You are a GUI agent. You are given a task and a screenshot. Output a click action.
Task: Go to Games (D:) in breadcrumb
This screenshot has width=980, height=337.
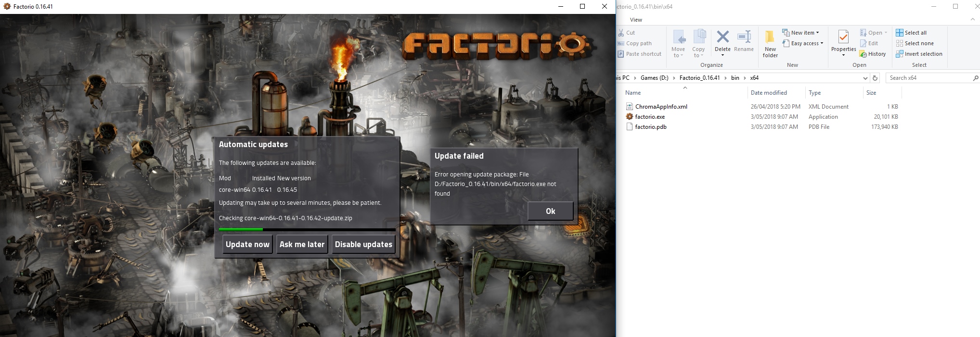(x=654, y=78)
